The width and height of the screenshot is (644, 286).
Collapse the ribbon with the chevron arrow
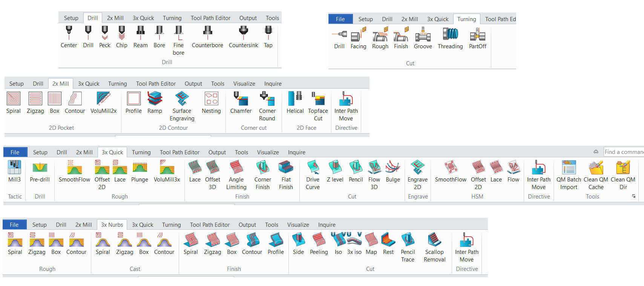[x=596, y=152]
